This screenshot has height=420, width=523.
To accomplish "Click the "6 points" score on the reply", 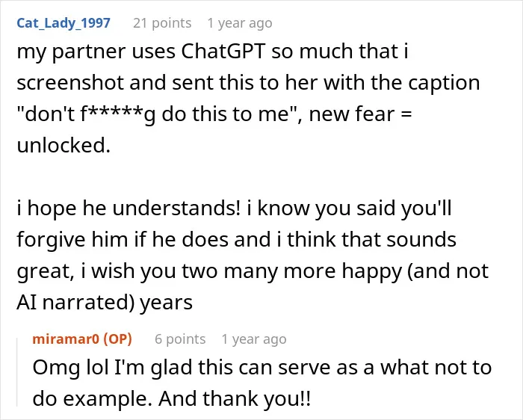I will point(180,339).
